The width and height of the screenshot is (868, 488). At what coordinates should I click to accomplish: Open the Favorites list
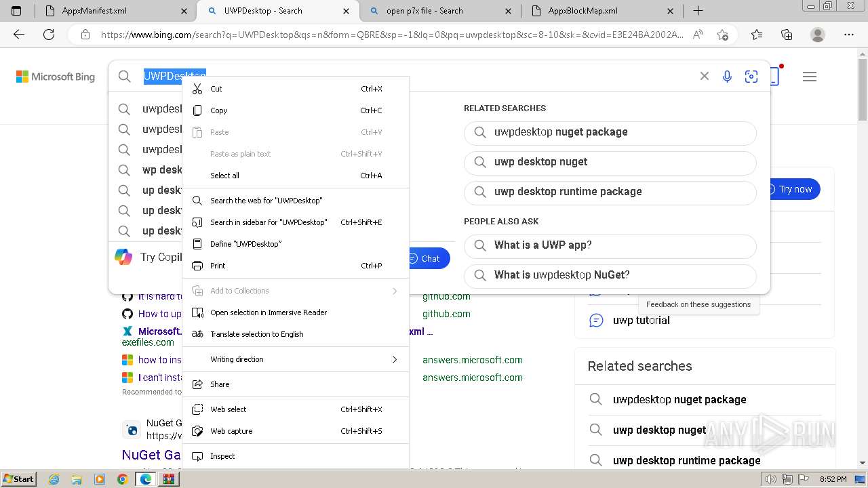coord(757,35)
